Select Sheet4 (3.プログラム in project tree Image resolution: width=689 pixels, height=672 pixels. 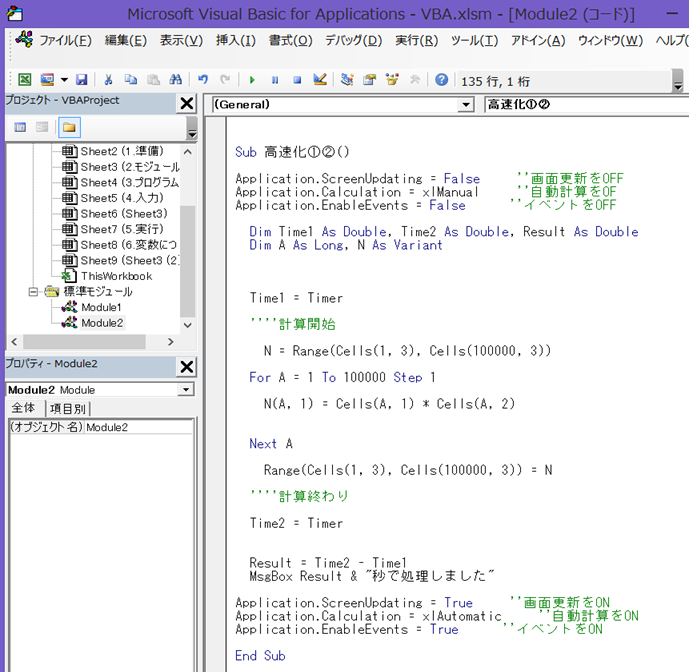pos(130,182)
